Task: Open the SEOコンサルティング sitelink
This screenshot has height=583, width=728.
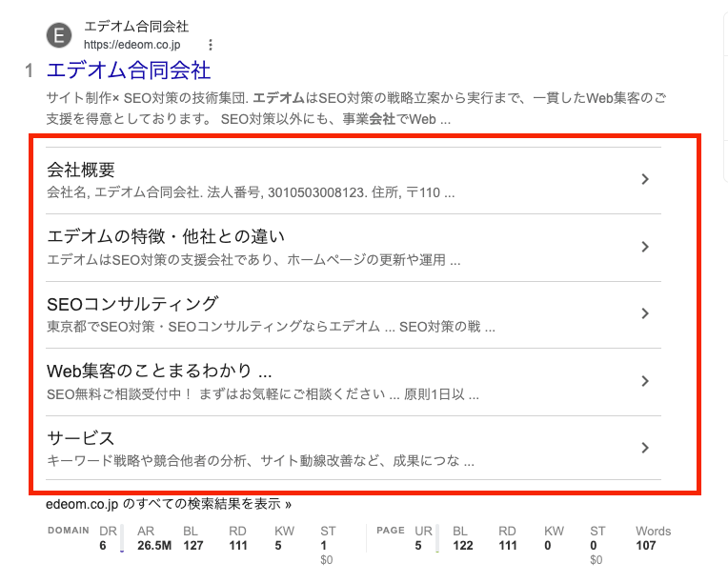Action: (x=132, y=304)
